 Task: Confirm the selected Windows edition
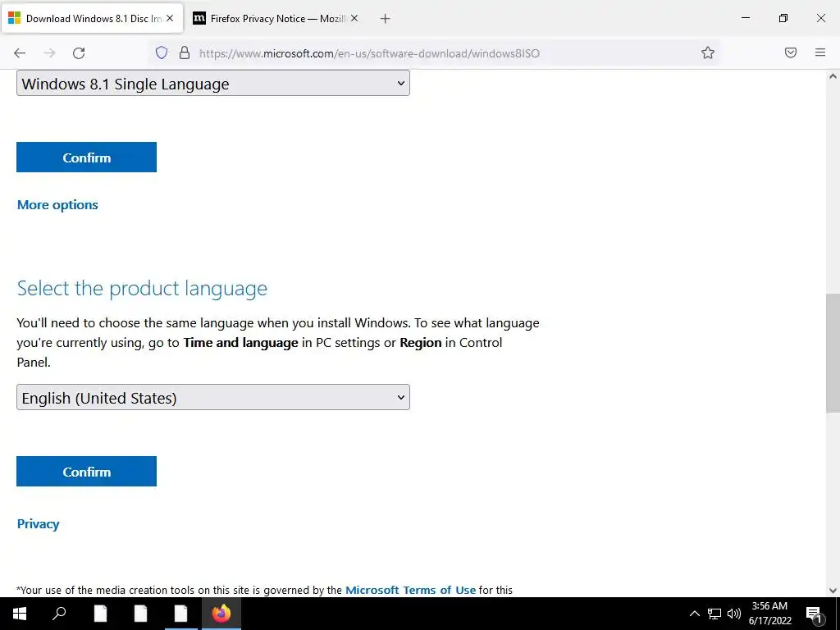pyautogui.click(x=86, y=157)
